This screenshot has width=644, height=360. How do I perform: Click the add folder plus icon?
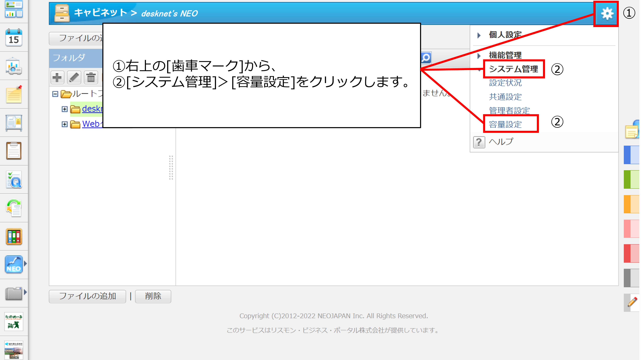[57, 77]
